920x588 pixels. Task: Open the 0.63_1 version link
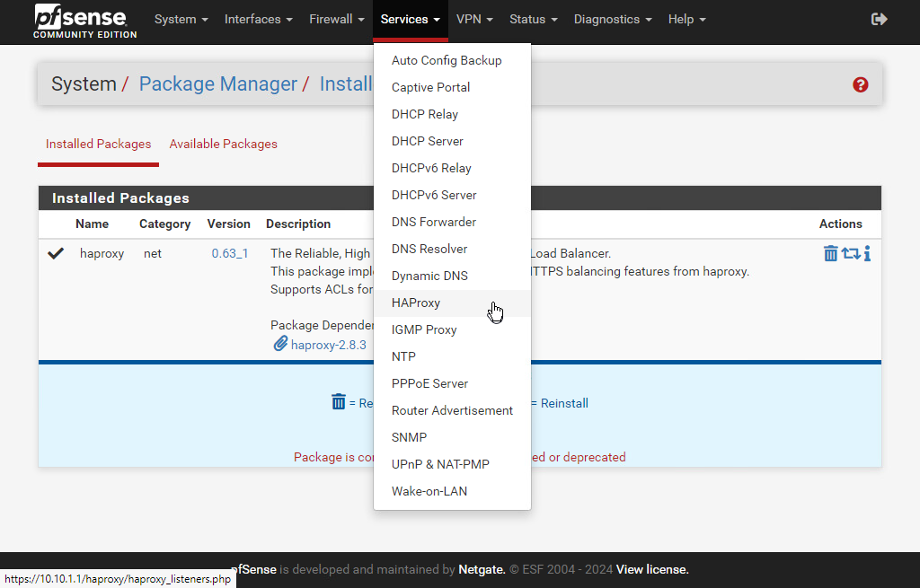coord(230,253)
